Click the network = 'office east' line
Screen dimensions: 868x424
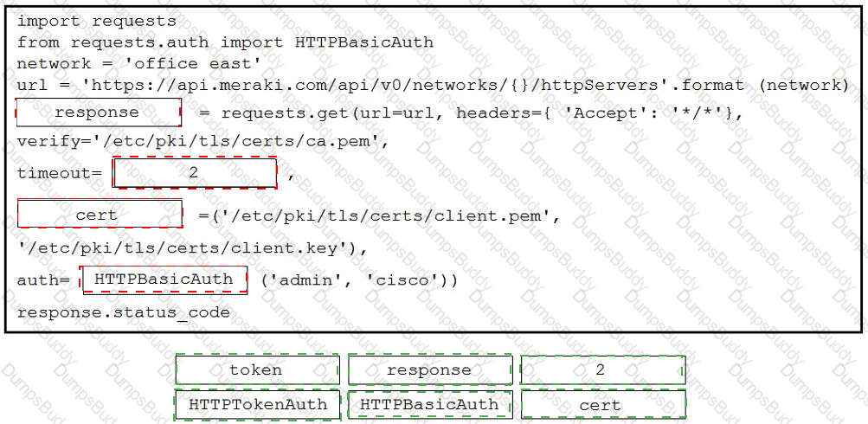coord(138,64)
